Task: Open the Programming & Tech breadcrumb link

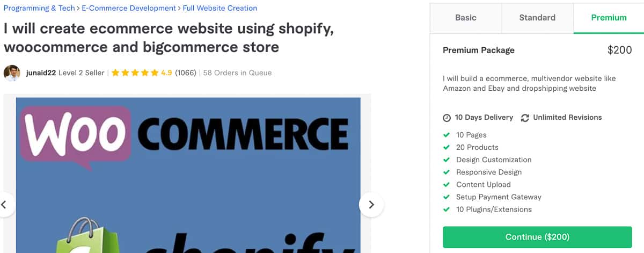Action: pyautogui.click(x=39, y=8)
